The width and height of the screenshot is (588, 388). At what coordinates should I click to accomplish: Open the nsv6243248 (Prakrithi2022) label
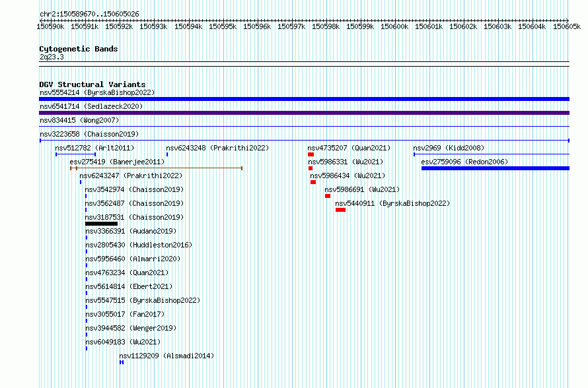(x=217, y=148)
